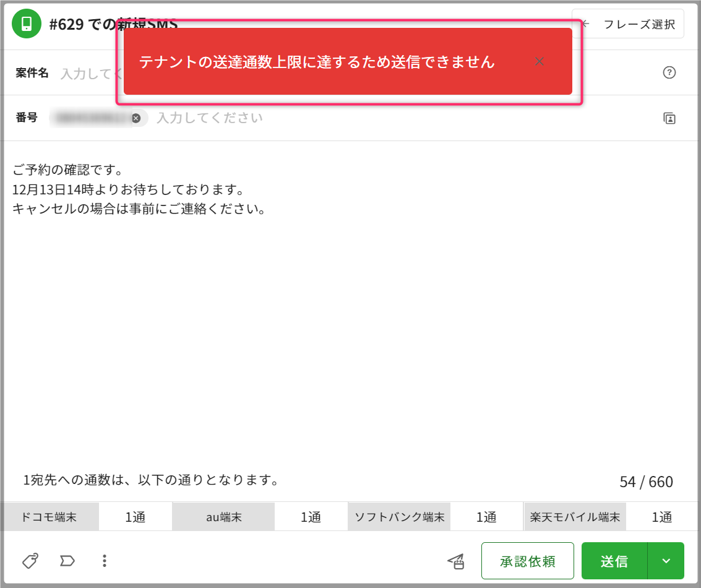
Task: Select the ソフトバンク端末 carrier cell
Action: click(x=399, y=517)
